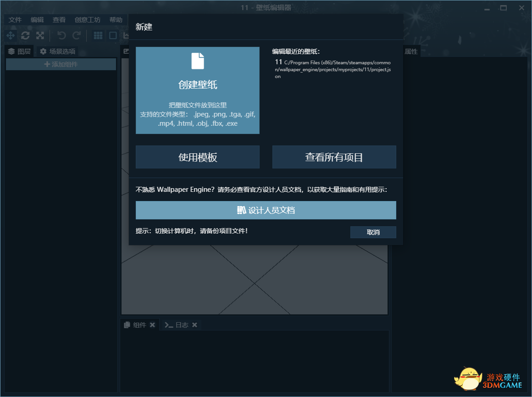Open recent project 11 project.json entry
Viewport: 532px width, 397px height.
(x=333, y=69)
